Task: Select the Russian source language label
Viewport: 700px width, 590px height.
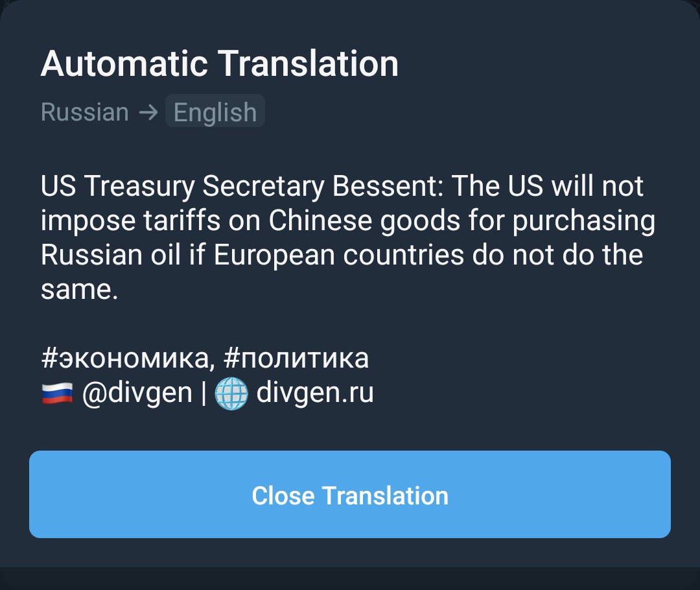Action: point(85,112)
